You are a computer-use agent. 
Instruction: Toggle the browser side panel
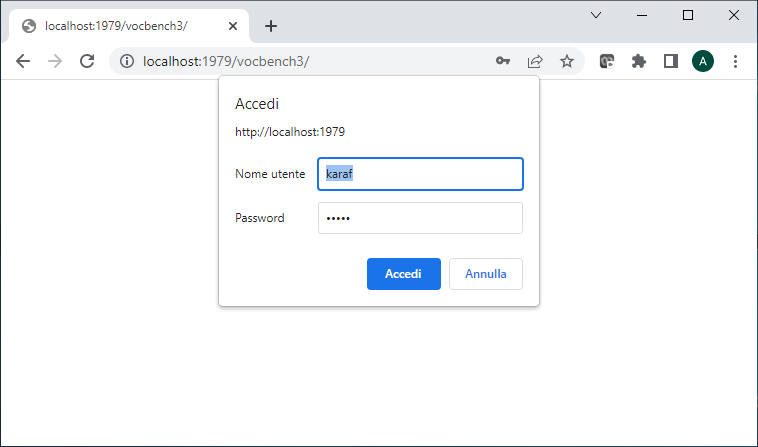[671, 61]
